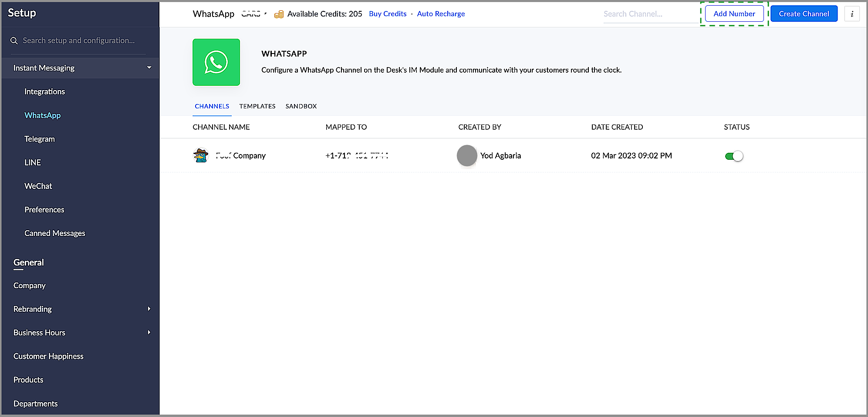Click the Channel Name column header
The height and width of the screenshot is (417, 868).
click(x=221, y=127)
